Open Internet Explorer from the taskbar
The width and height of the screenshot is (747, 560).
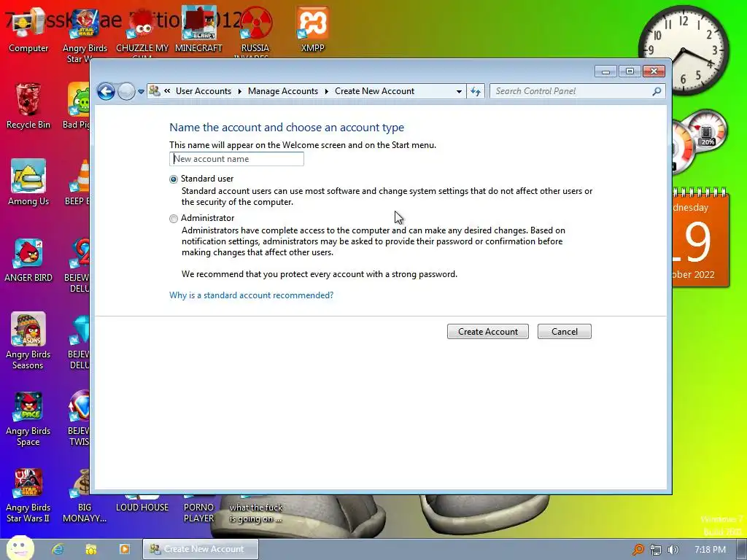[x=58, y=549]
